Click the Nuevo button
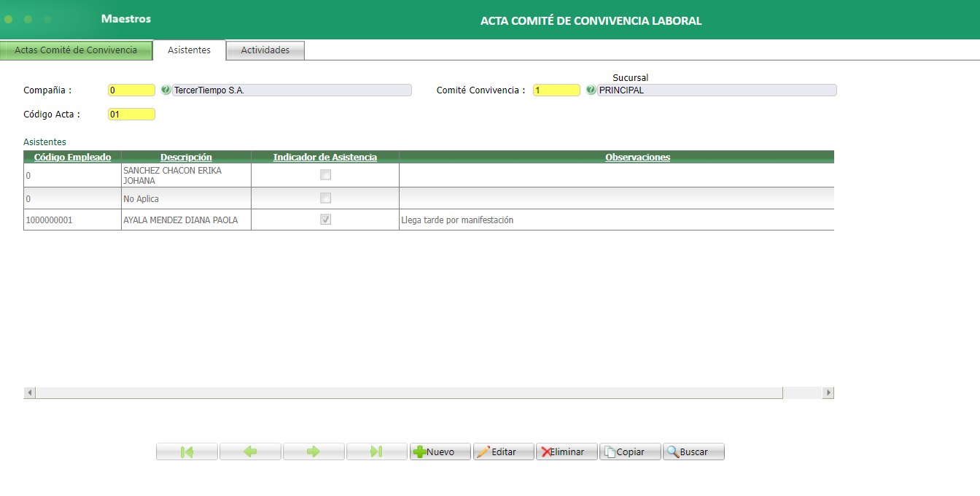Screen dimensions: 980x496 [440, 452]
